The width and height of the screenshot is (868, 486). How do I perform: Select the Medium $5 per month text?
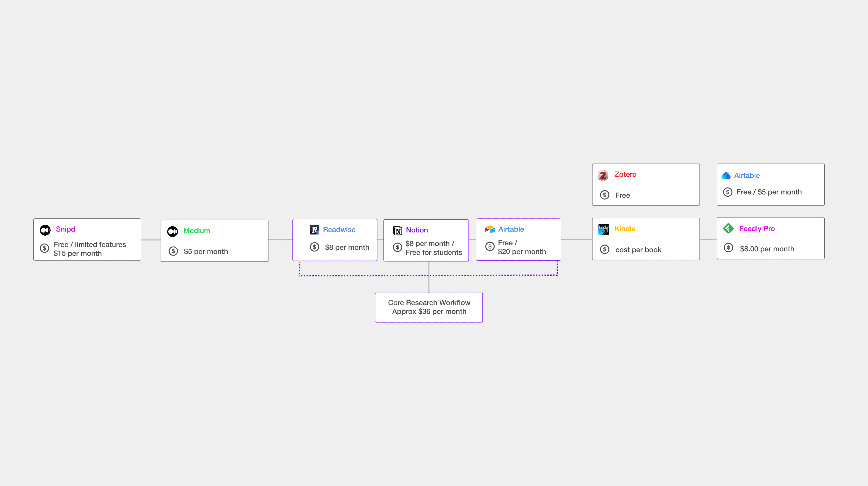point(206,252)
